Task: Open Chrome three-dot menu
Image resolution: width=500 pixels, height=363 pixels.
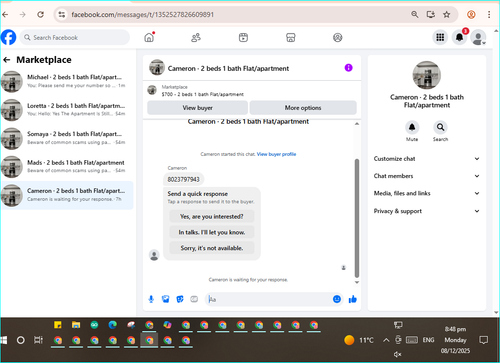Action: pyautogui.click(x=489, y=14)
